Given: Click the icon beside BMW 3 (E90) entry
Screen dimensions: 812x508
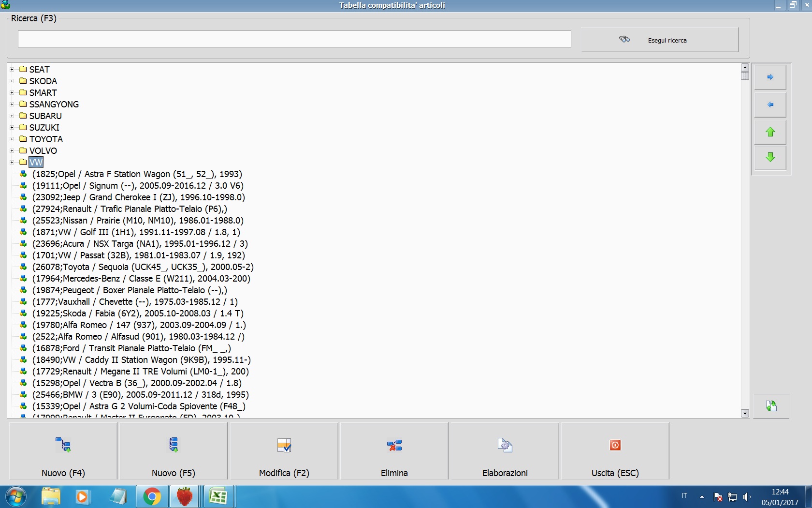Looking at the screenshot, I should (x=23, y=394).
